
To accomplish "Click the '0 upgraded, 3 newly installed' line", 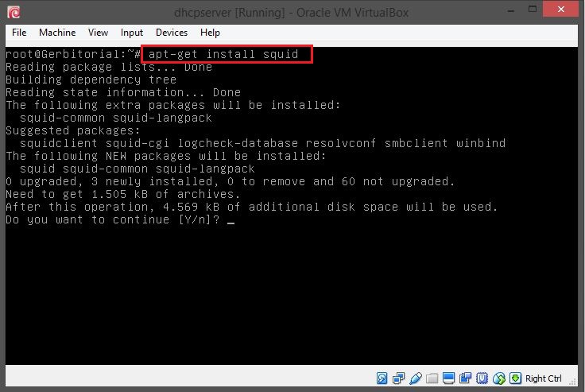I will click(x=231, y=181).
